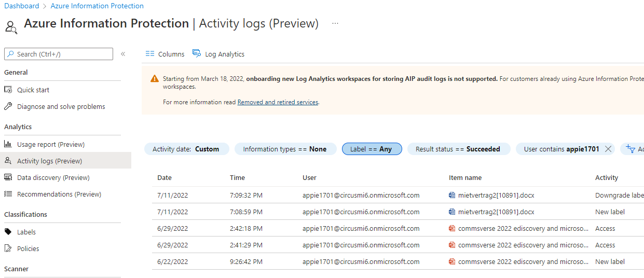
Task: Click the Quick start icon in sidebar
Action: point(8,90)
